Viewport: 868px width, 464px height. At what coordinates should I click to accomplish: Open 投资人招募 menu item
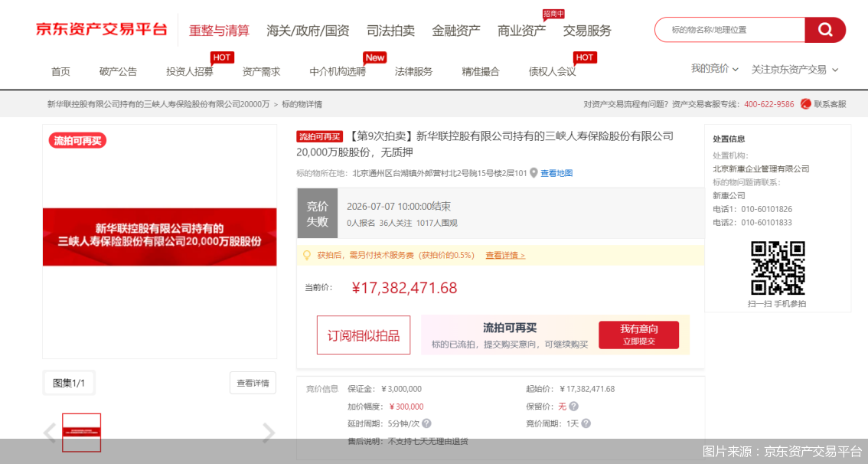click(x=189, y=71)
